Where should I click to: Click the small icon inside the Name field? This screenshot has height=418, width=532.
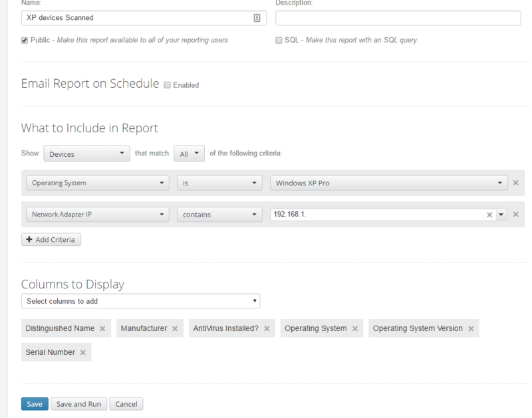pyautogui.click(x=256, y=18)
